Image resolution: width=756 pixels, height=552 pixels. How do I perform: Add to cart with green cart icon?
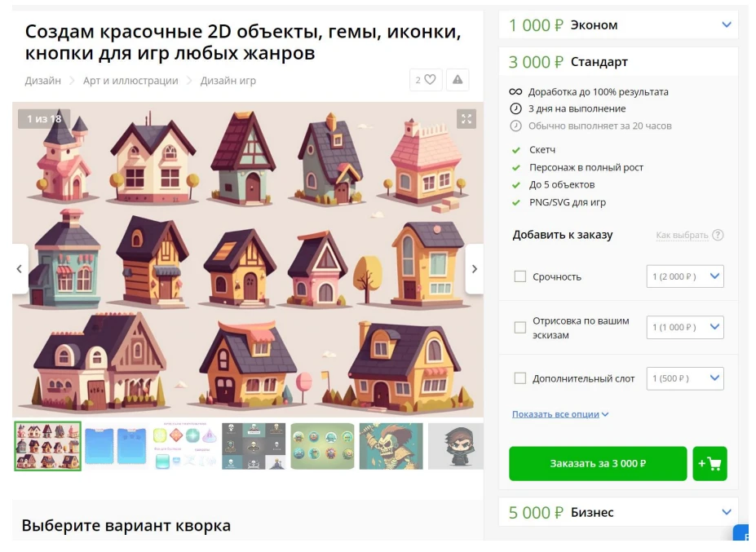[x=710, y=464]
